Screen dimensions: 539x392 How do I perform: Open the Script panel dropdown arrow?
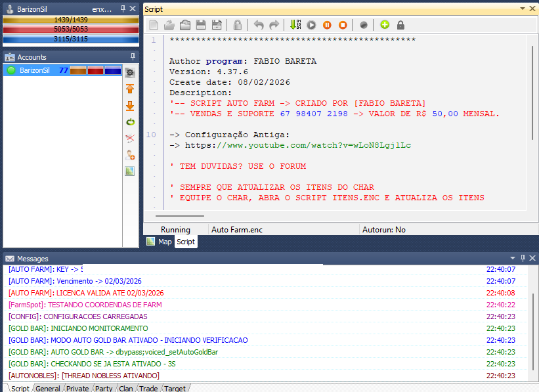(523, 9)
